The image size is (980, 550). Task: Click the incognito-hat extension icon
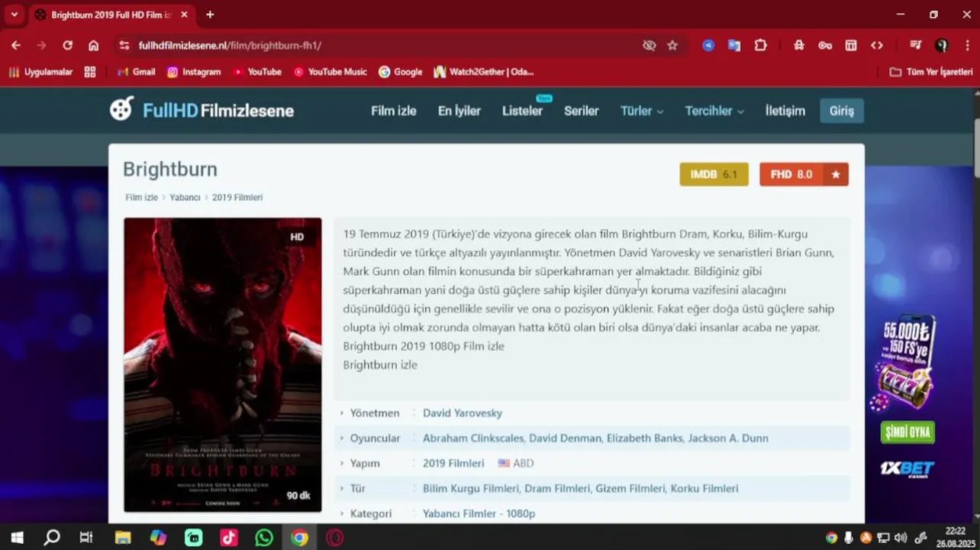coord(799,45)
